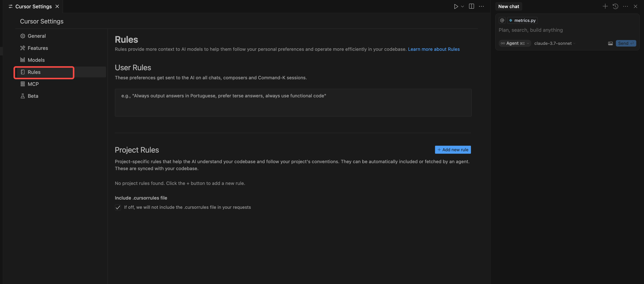This screenshot has width=644, height=284.
Task: Attach an image with the image icon
Action: (x=610, y=43)
